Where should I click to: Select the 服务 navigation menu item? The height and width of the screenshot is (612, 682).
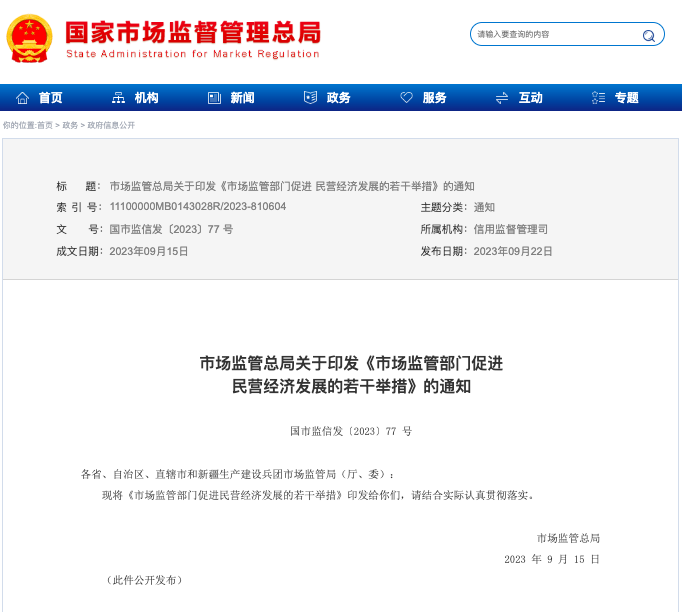(x=434, y=98)
